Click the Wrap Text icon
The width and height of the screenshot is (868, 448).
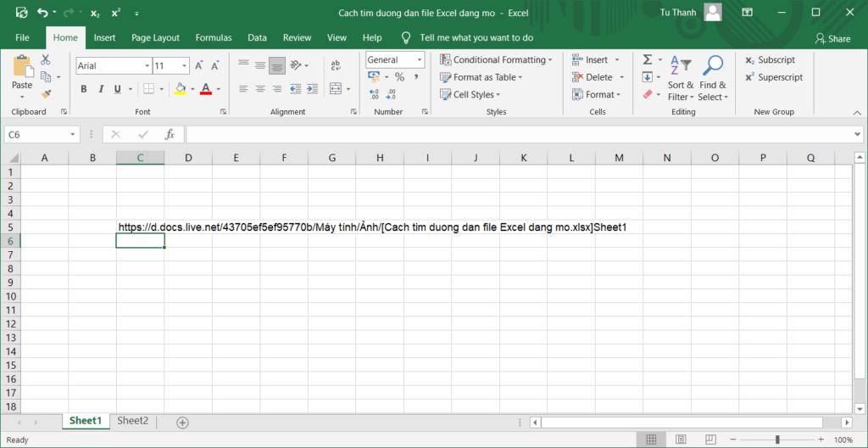point(336,65)
